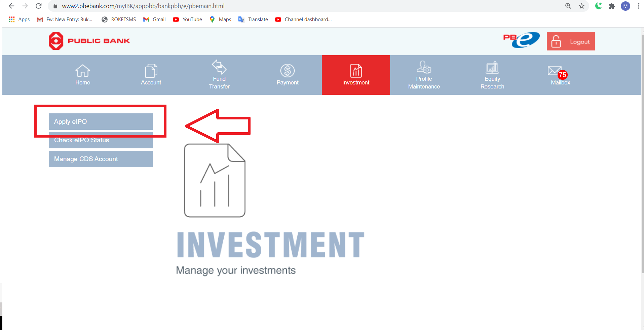Open Profile Maintenance user-gear icon
Viewport: 644px width, 330px height.
click(x=424, y=67)
